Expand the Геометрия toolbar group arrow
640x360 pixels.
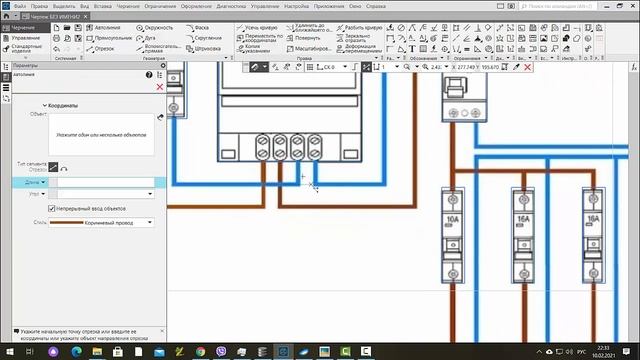coord(226,58)
